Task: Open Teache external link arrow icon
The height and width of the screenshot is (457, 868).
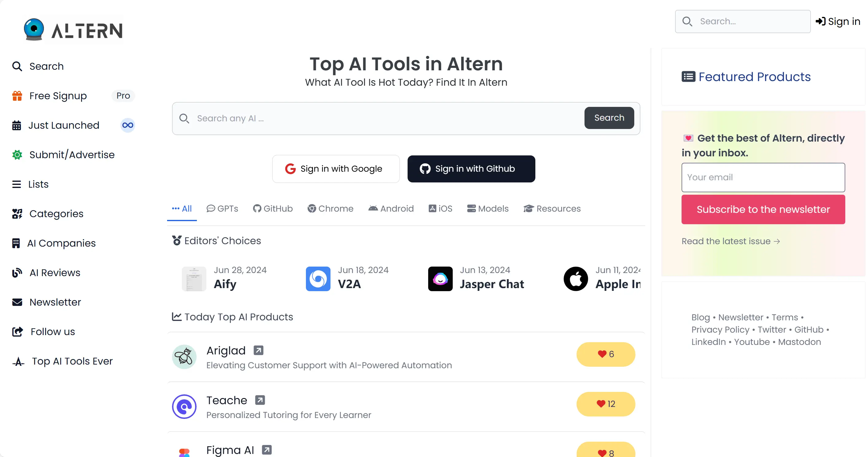Action: [x=260, y=400]
